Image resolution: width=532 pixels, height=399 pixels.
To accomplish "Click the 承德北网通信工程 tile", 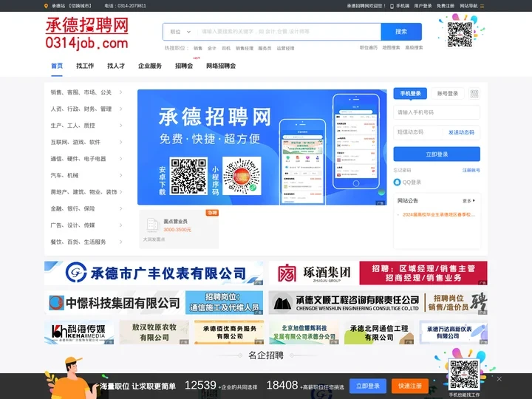I will 379,332.
